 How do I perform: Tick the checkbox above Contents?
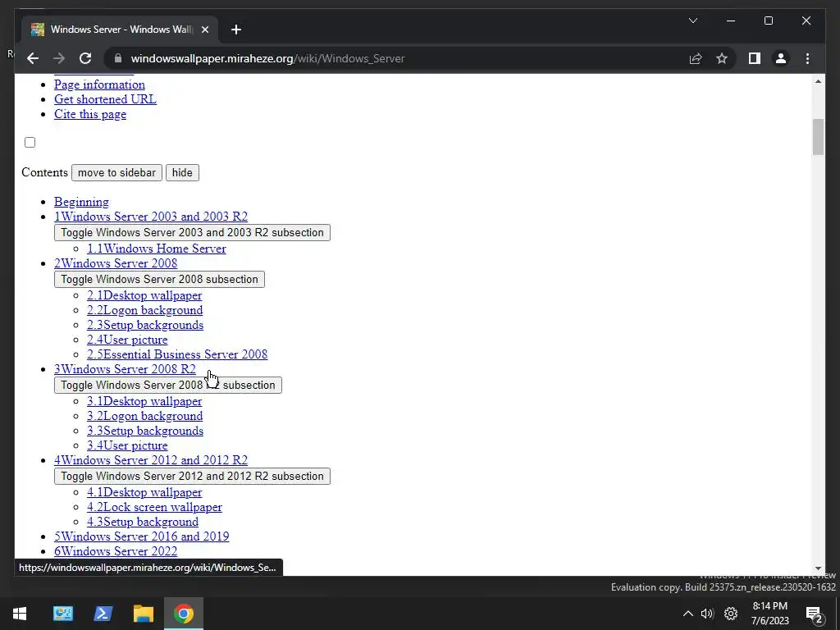click(x=30, y=142)
